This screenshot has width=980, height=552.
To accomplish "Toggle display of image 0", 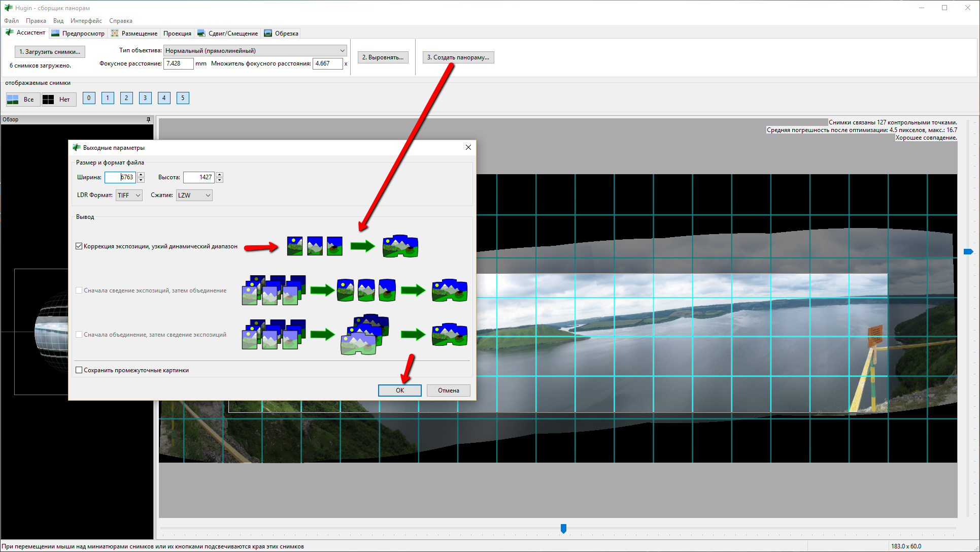I will pyautogui.click(x=89, y=98).
